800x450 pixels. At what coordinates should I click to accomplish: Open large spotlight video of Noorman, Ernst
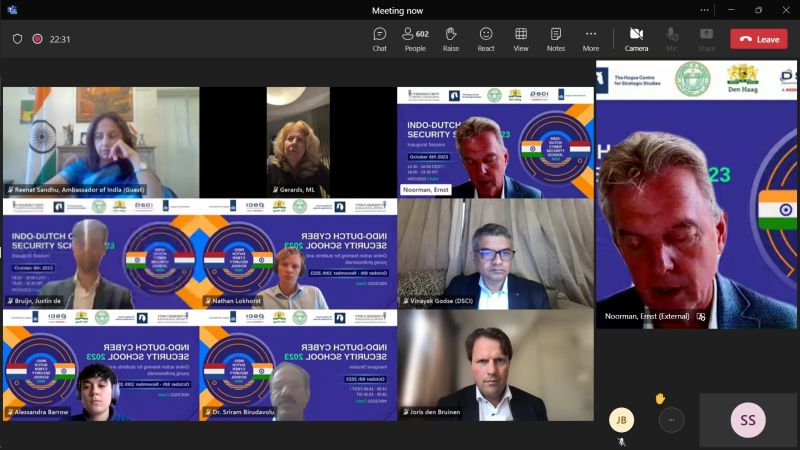pos(696,194)
